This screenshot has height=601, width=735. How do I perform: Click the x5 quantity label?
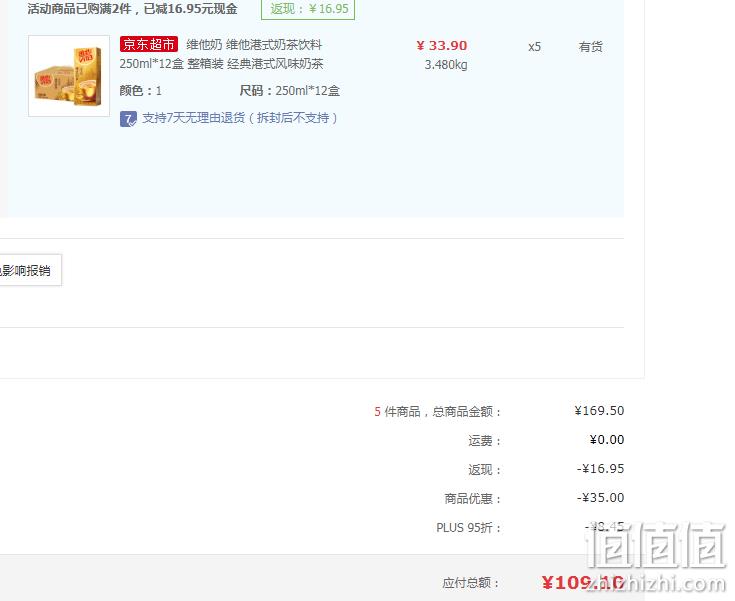point(534,47)
